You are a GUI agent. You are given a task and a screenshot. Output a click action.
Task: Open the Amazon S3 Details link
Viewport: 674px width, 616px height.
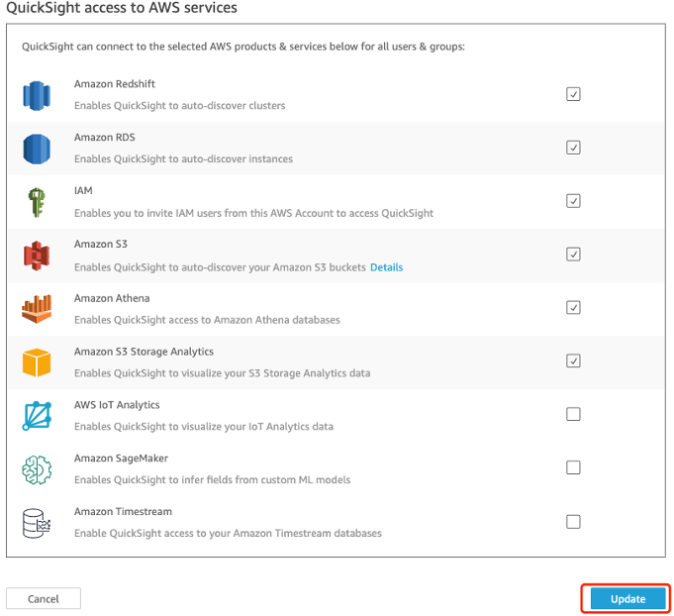pyautogui.click(x=386, y=267)
